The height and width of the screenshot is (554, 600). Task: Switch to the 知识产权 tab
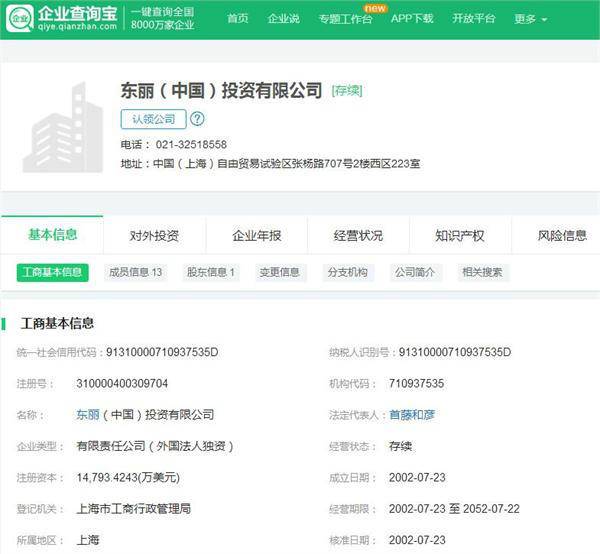click(460, 236)
